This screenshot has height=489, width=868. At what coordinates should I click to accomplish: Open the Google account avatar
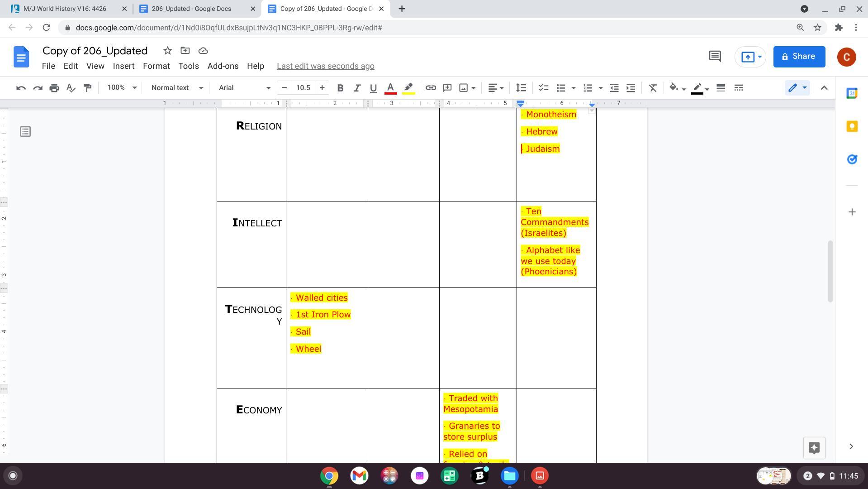pyautogui.click(x=847, y=57)
